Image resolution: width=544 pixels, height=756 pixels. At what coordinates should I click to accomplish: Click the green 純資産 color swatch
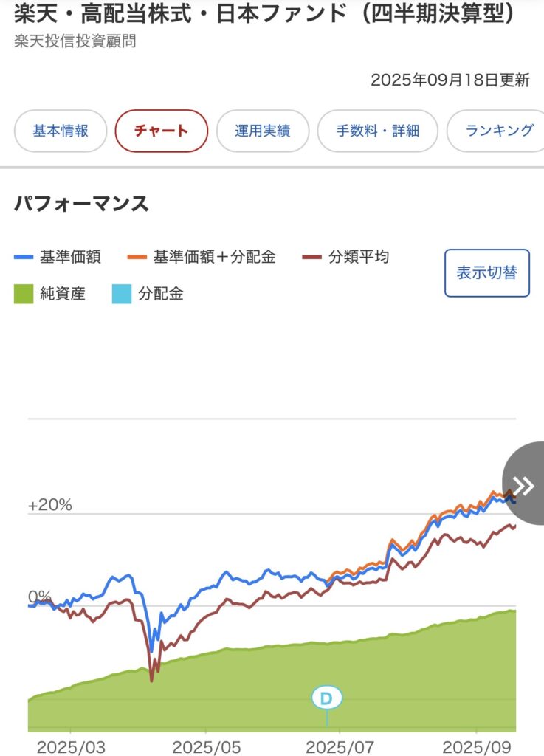24,294
